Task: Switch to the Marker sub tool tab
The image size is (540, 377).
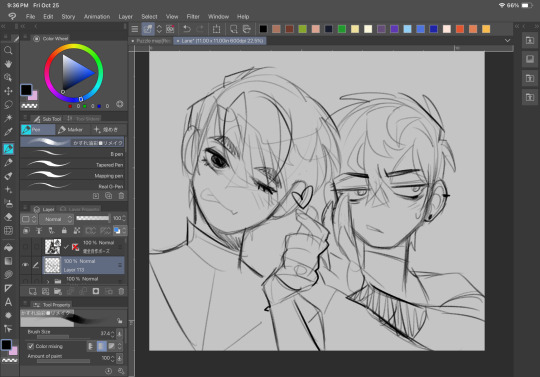Action: click(71, 129)
